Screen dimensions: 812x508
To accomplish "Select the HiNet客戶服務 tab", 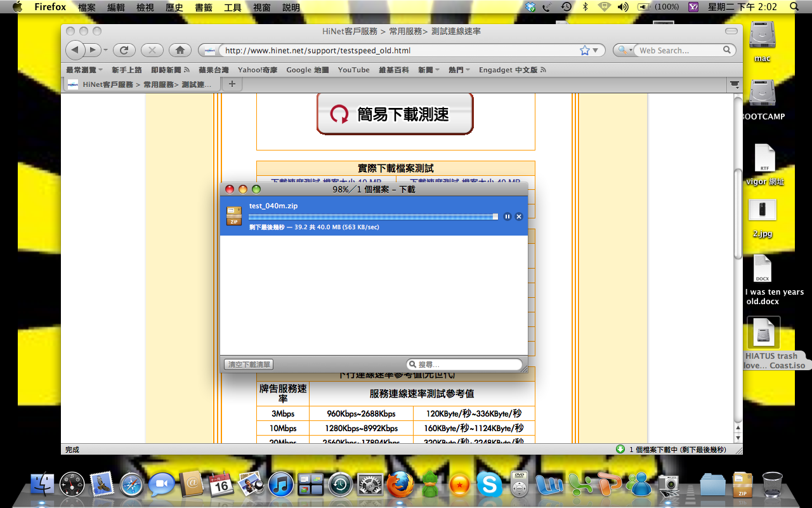I will pyautogui.click(x=141, y=84).
